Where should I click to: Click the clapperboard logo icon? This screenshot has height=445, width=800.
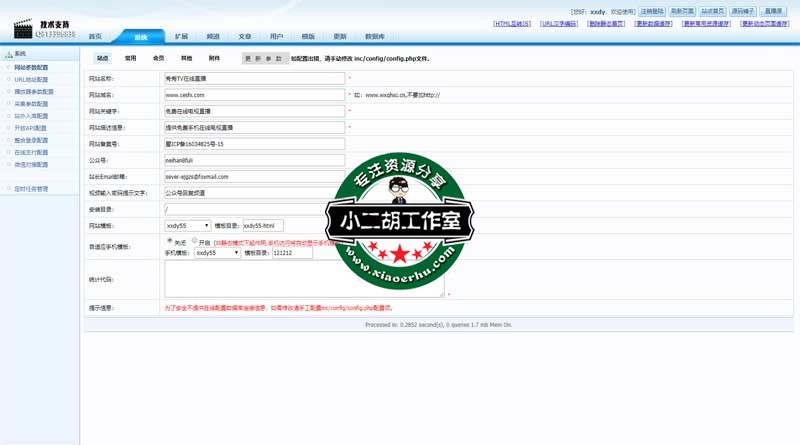[x=22, y=28]
